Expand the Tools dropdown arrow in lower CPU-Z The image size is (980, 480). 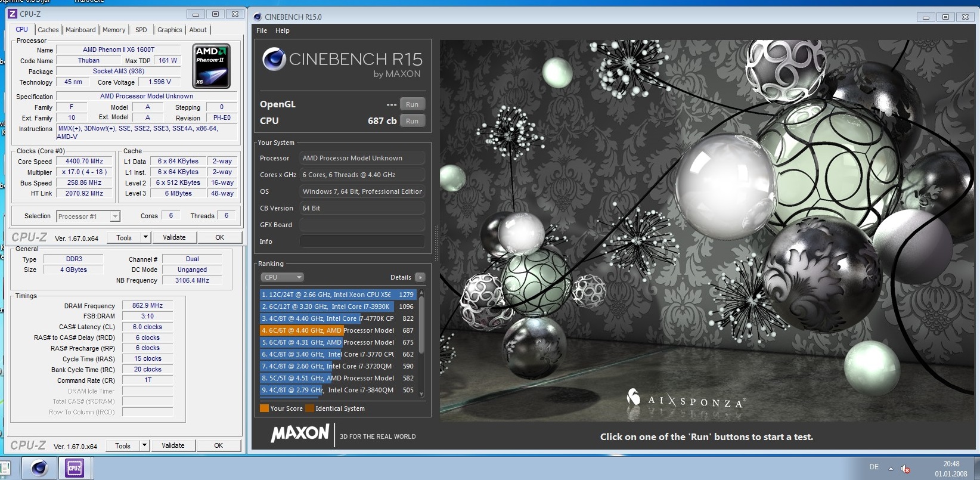[144, 445]
